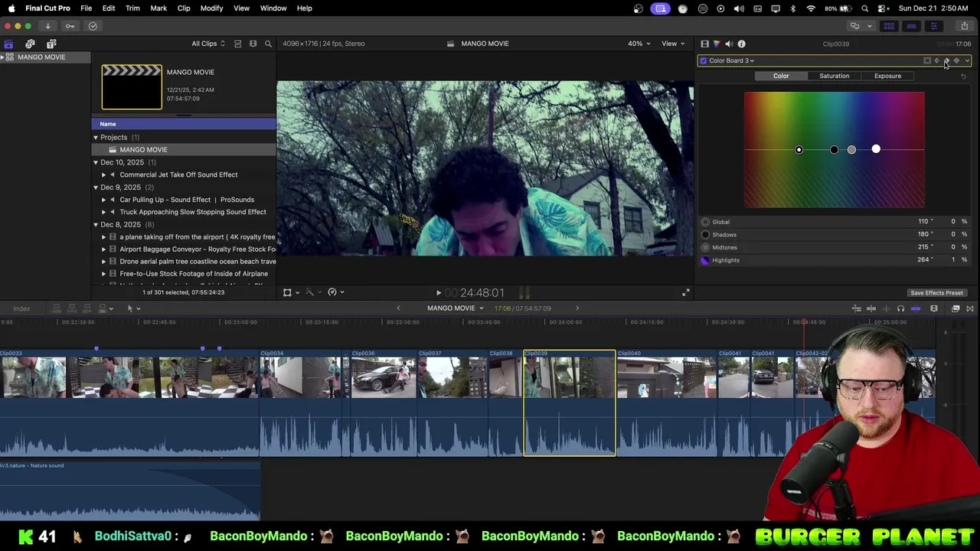
Task: Open the All Clips filter dropdown
Action: tap(208, 44)
